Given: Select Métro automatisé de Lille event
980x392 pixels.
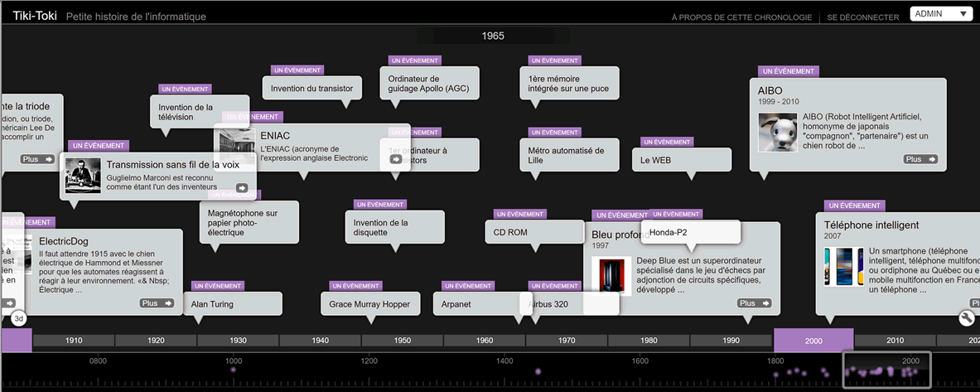Looking at the screenshot, I should coord(569,155).
